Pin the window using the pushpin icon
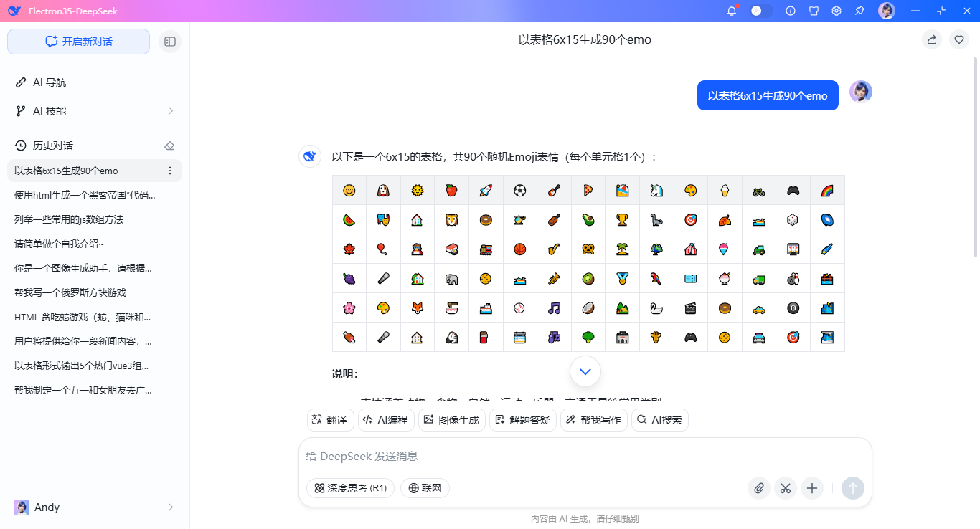Image resolution: width=980 pixels, height=529 pixels. pyautogui.click(x=859, y=11)
